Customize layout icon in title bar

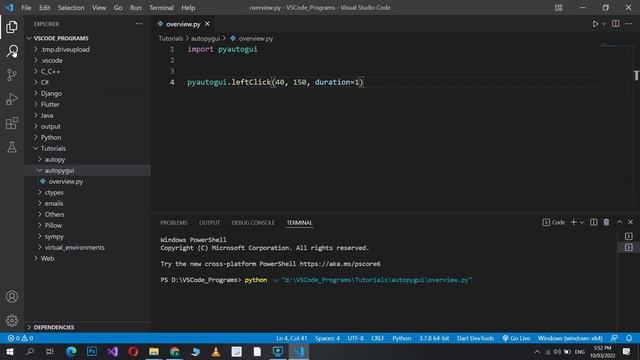pos(558,8)
